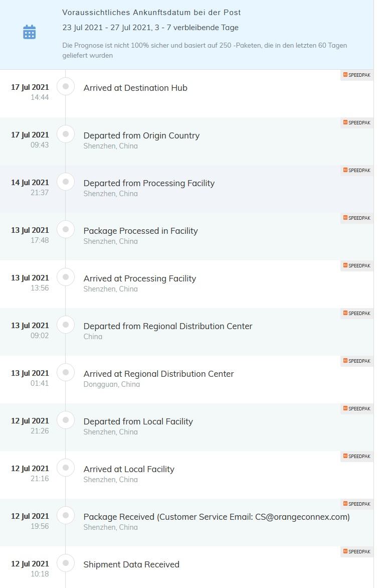Click SpeedPAK badge on Departed from Origin Country
Screen dimensions: 378x588
(x=356, y=122)
